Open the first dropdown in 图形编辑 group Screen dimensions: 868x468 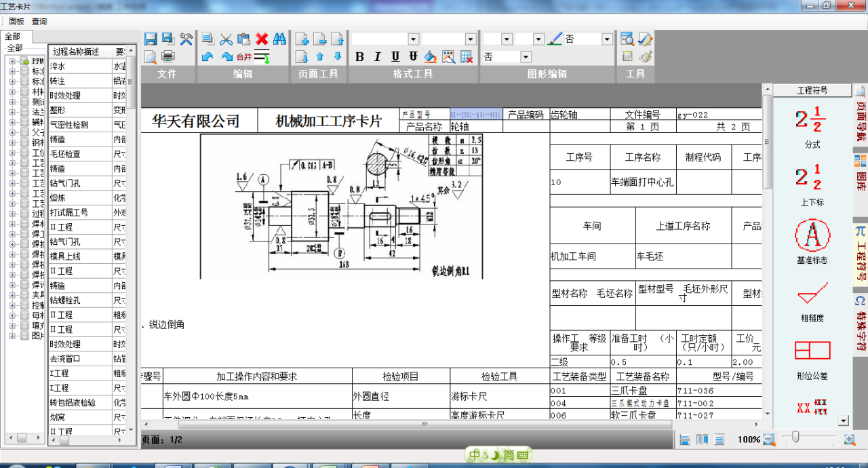[x=507, y=39]
